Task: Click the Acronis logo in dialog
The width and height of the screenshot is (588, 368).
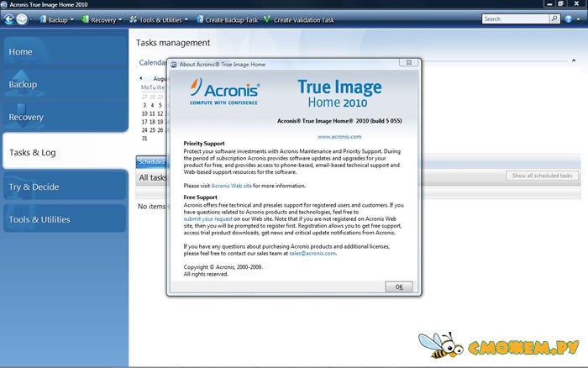Action: coord(224,92)
